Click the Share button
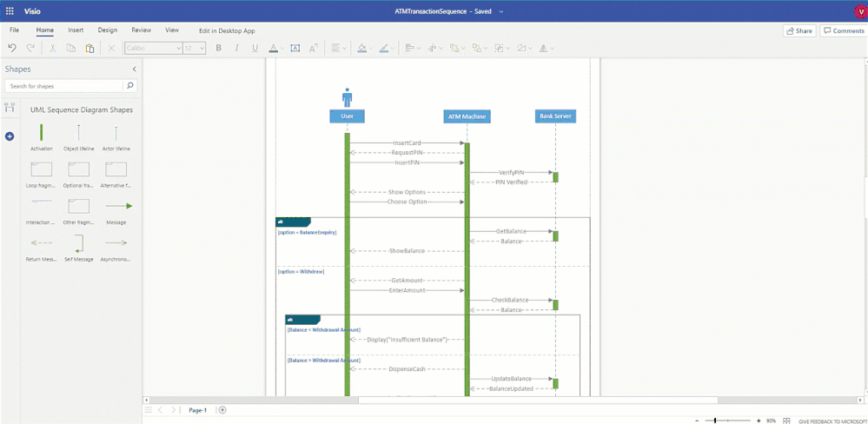The width and height of the screenshot is (868, 424). pos(799,31)
